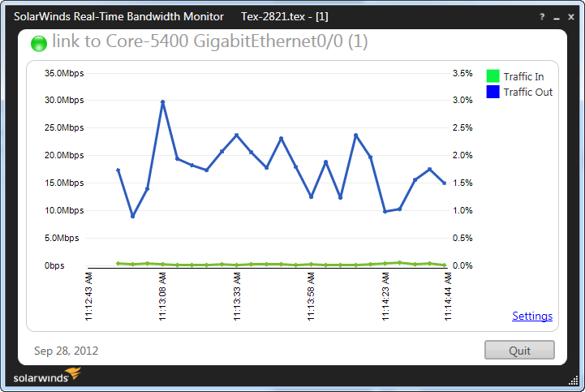Click the last blue Traffic Out data point

click(x=445, y=183)
